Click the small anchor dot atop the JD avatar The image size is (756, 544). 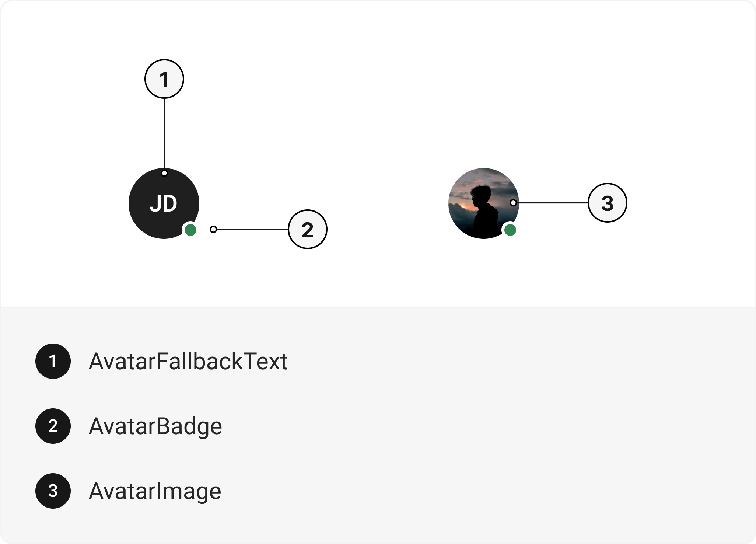(x=164, y=173)
